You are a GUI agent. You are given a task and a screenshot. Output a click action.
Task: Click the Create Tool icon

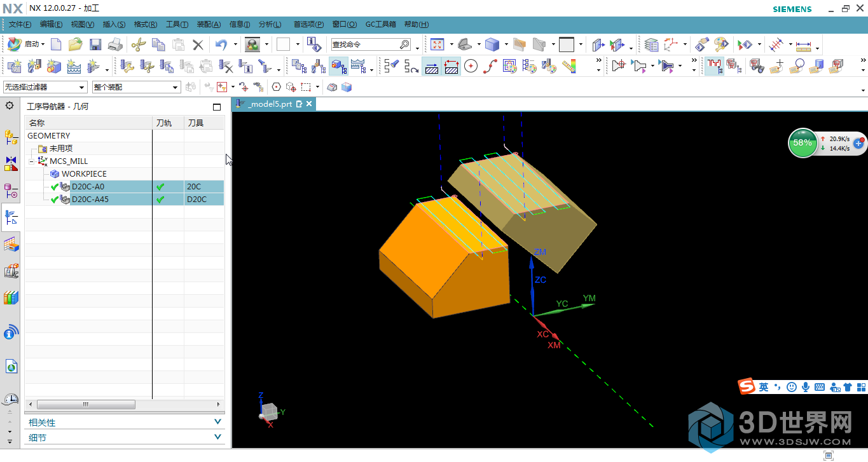(x=34, y=66)
